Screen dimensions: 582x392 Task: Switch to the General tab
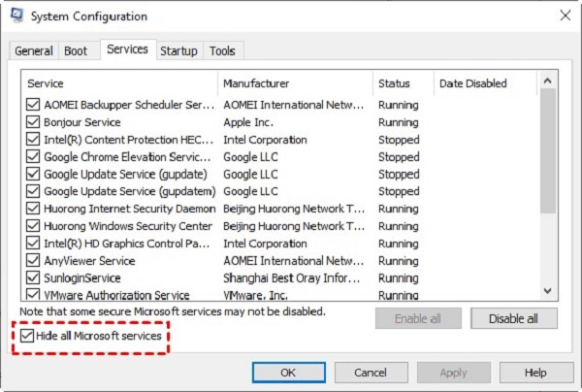[x=34, y=50]
